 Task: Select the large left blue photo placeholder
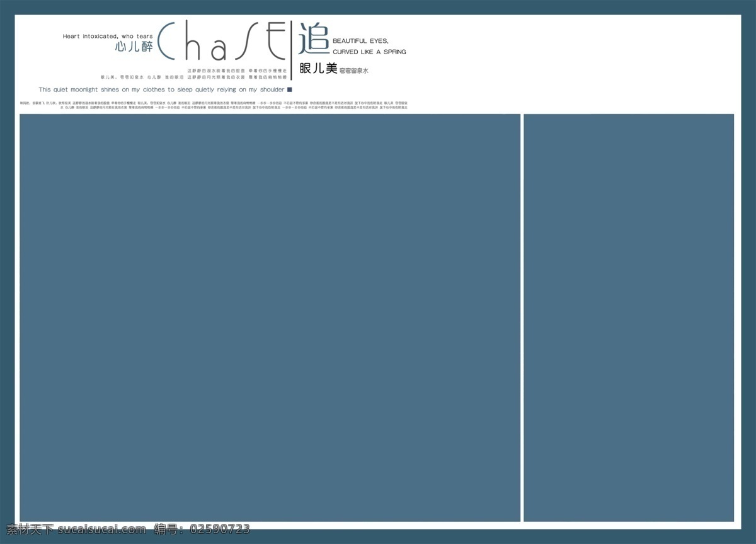[270, 318]
